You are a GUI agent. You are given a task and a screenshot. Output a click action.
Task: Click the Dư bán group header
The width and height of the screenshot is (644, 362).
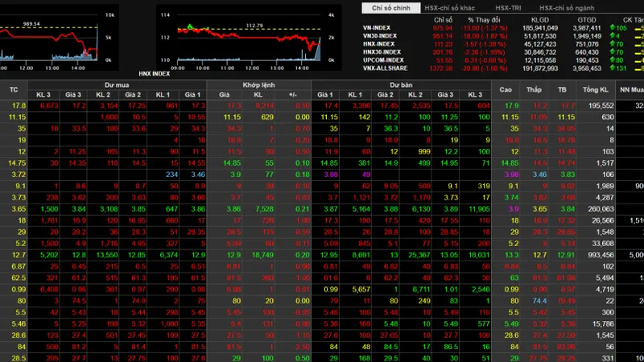(x=401, y=85)
